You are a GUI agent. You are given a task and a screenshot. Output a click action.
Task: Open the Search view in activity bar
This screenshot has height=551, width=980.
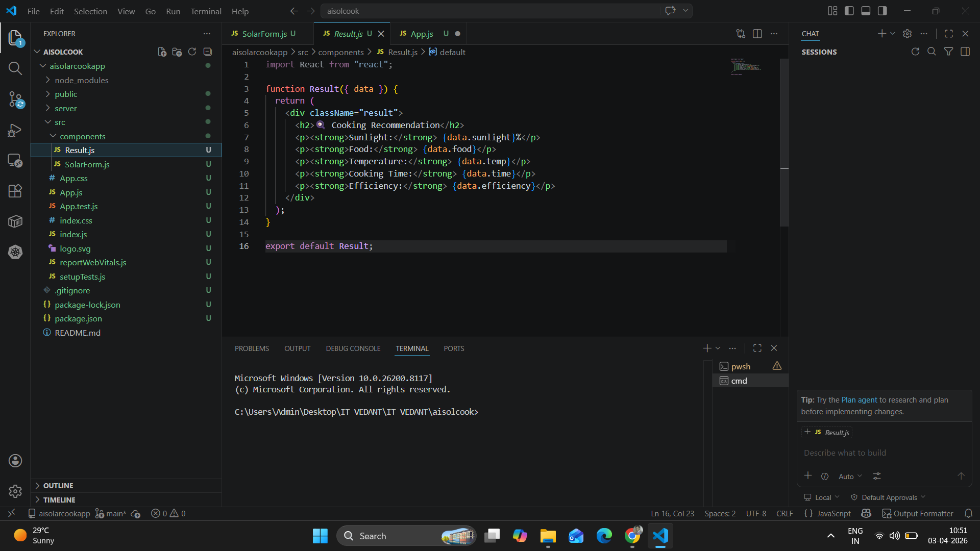(15, 68)
